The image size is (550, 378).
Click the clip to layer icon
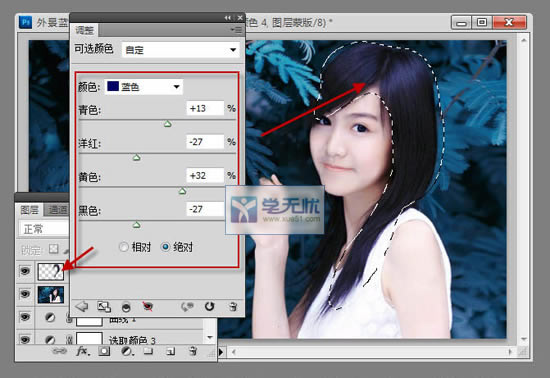(126, 307)
